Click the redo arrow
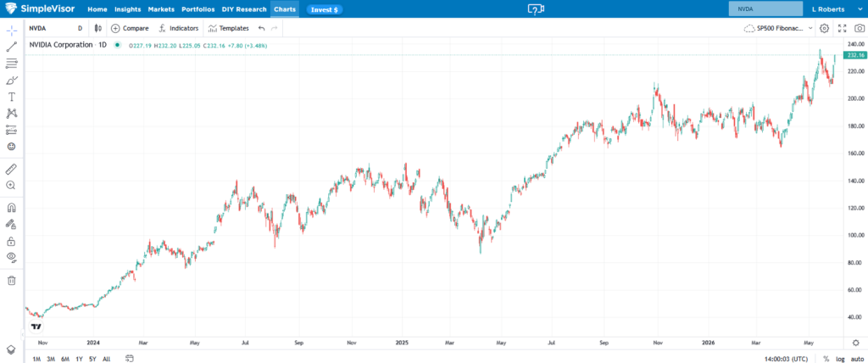This screenshot has width=868, height=363. coord(274,28)
